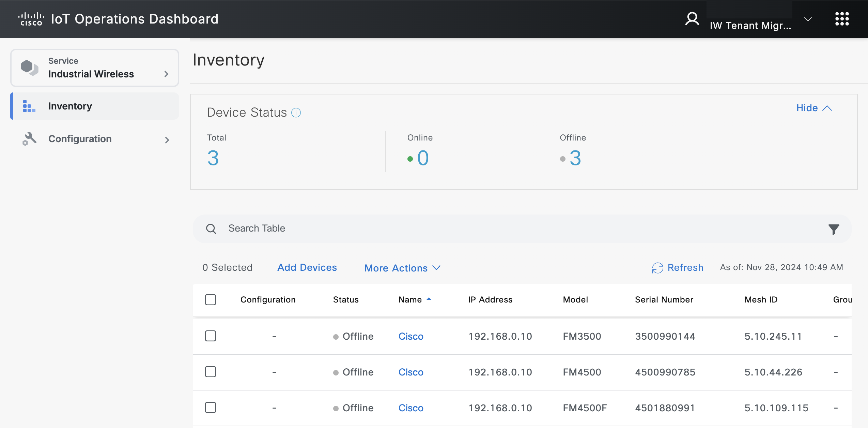The image size is (868, 428).
Task: Click the Refresh link
Action: (685, 268)
